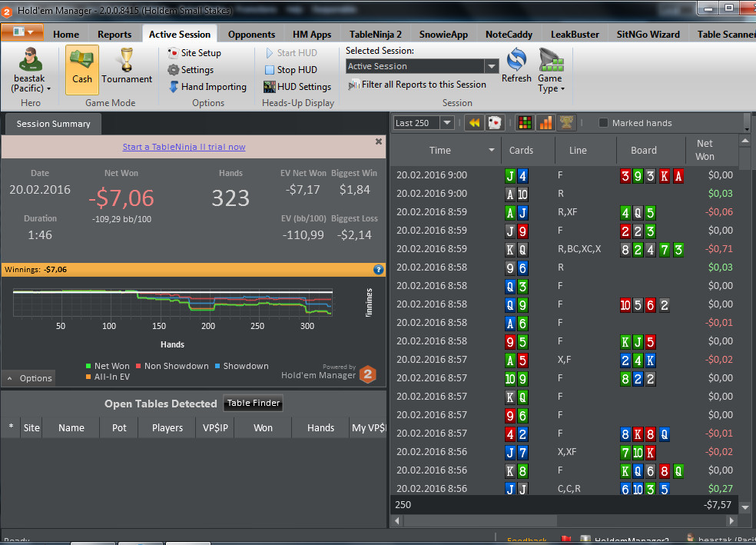This screenshot has height=545, width=756.
Task: Open the Reports tab
Action: tap(114, 35)
